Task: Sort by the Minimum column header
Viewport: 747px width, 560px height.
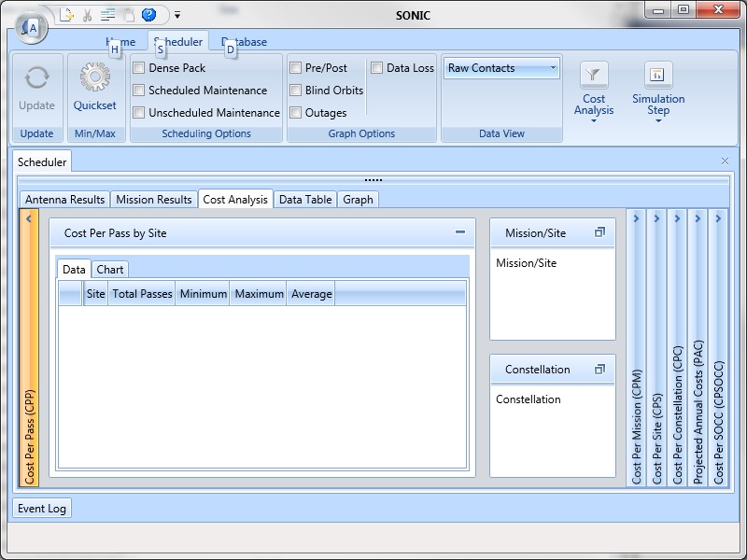Action: click(x=203, y=294)
